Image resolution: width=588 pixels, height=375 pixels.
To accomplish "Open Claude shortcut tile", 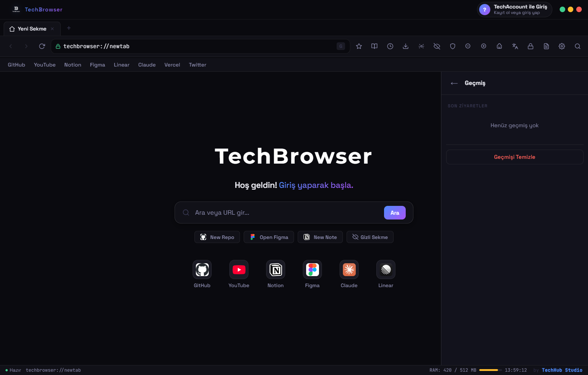I will tap(349, 269).
